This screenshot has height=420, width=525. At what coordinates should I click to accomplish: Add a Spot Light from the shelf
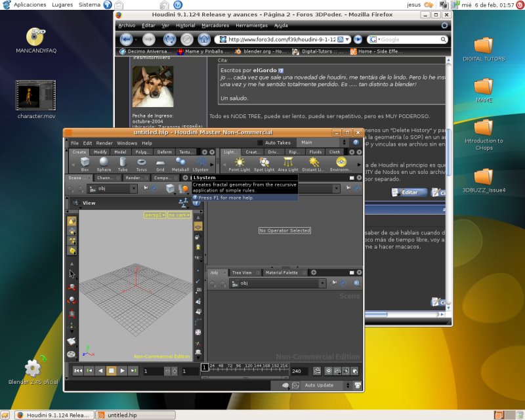pos(264,164)
